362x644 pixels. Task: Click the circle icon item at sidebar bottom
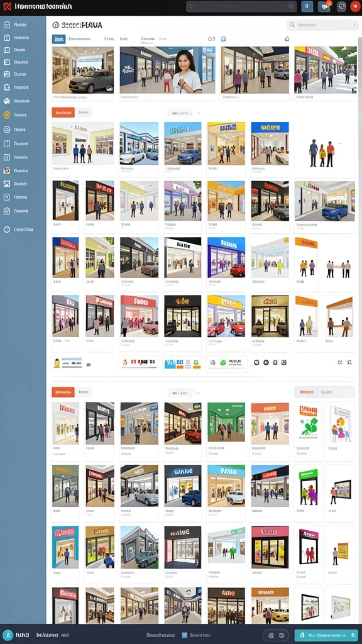point(6,230)
